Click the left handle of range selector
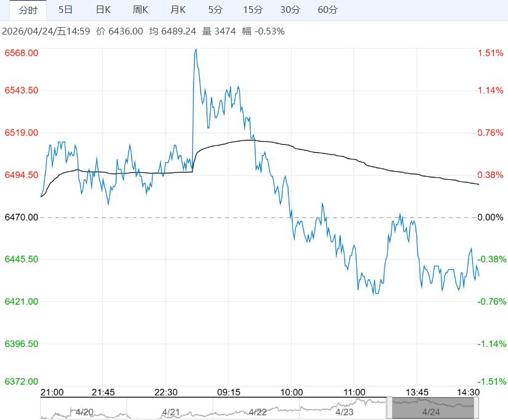Screen dimensions: 508x420 [389, 408]
